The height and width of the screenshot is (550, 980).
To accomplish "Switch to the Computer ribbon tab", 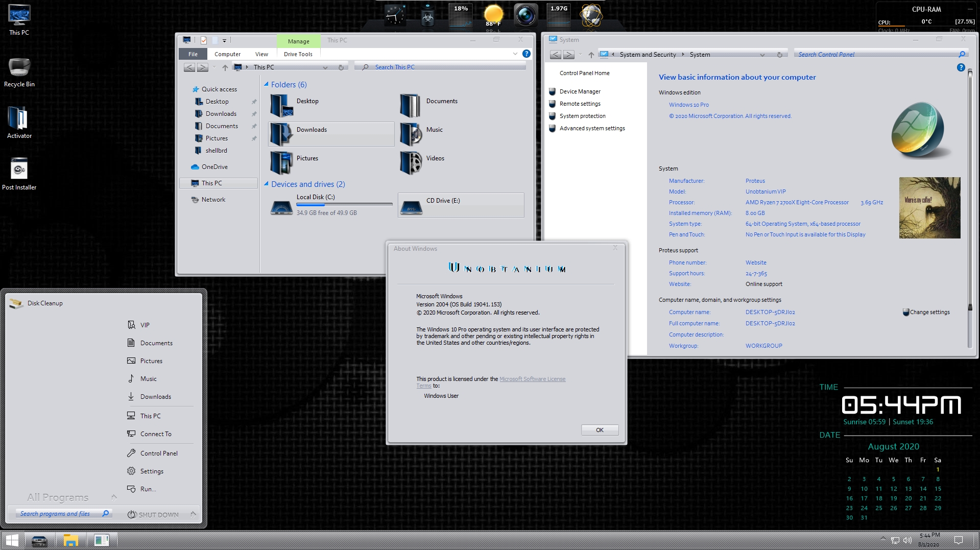I will [x=227, y=54].
